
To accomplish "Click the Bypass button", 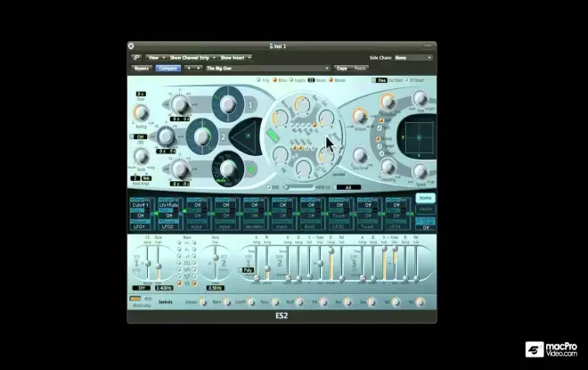I will [x=142, y=69].
